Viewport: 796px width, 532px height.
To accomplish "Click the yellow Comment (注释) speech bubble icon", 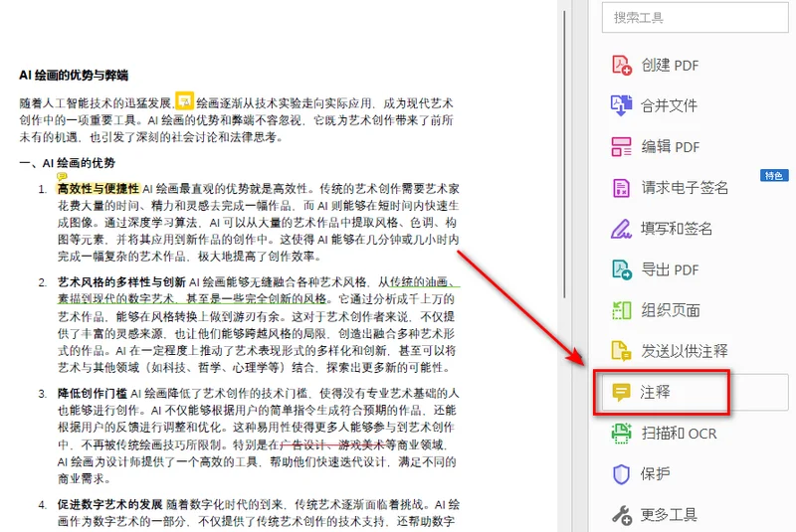I will tap(621, 392).
